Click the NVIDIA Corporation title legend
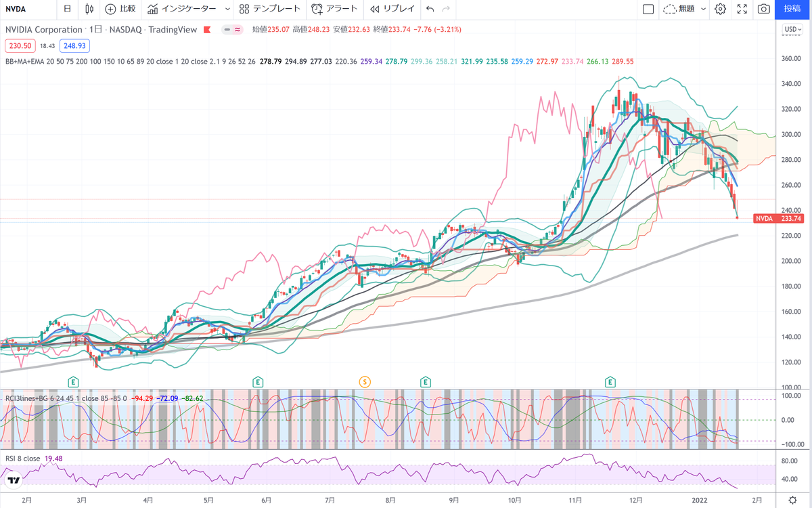The height and width of the screenshot is (508, 812). 44,30
